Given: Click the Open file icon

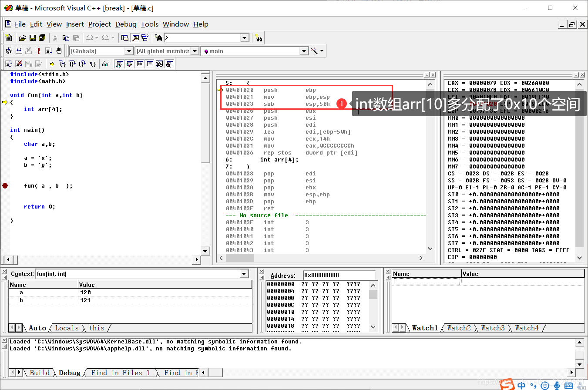Looking at the screenshot, I should coord(22,38).
